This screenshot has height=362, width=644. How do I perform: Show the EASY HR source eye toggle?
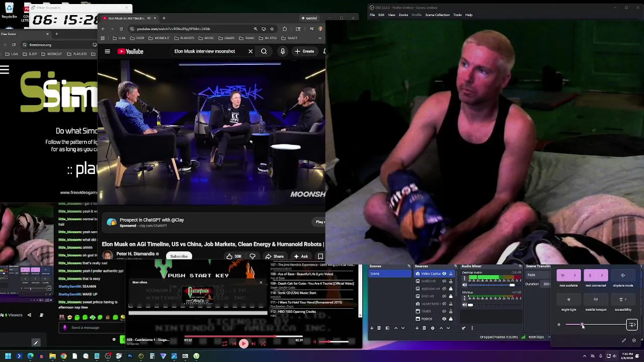pyautogui.click(x=444, y=296)
